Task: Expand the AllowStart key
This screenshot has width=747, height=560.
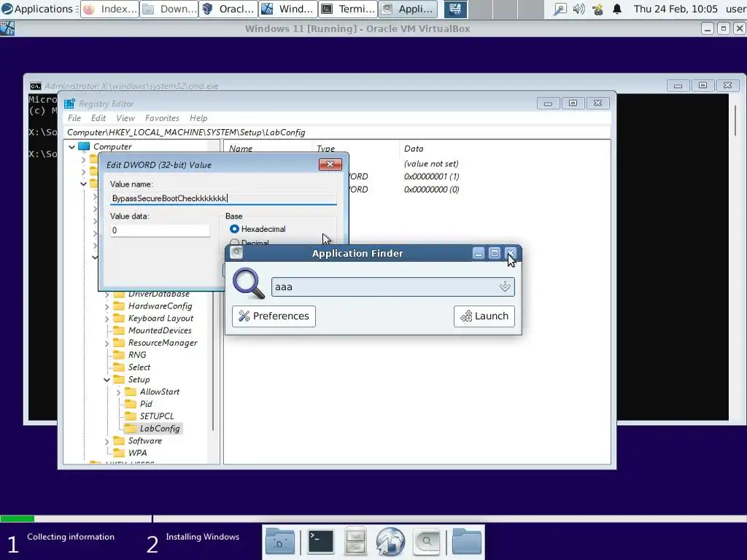Action: [x=119, y=392]
